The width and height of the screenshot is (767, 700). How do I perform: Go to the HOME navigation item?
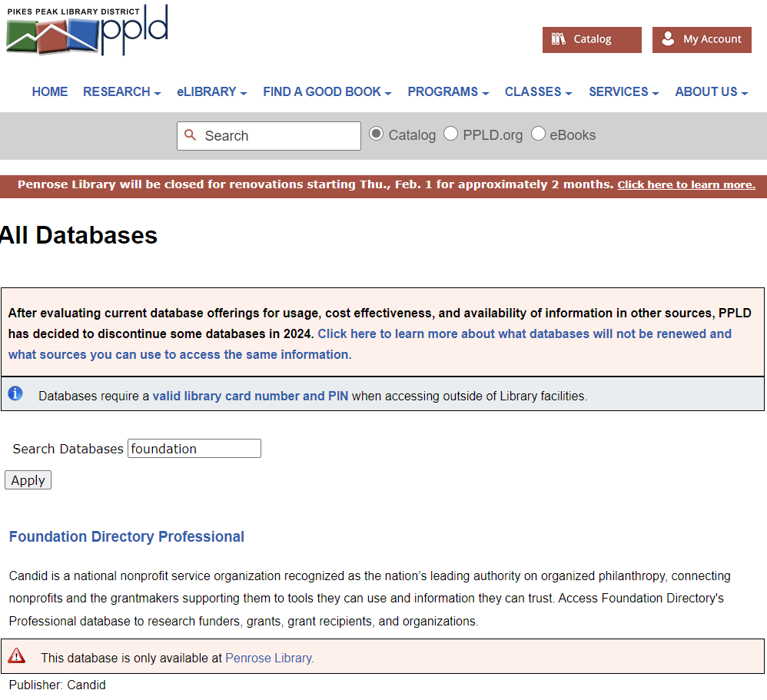coord(50,91)
